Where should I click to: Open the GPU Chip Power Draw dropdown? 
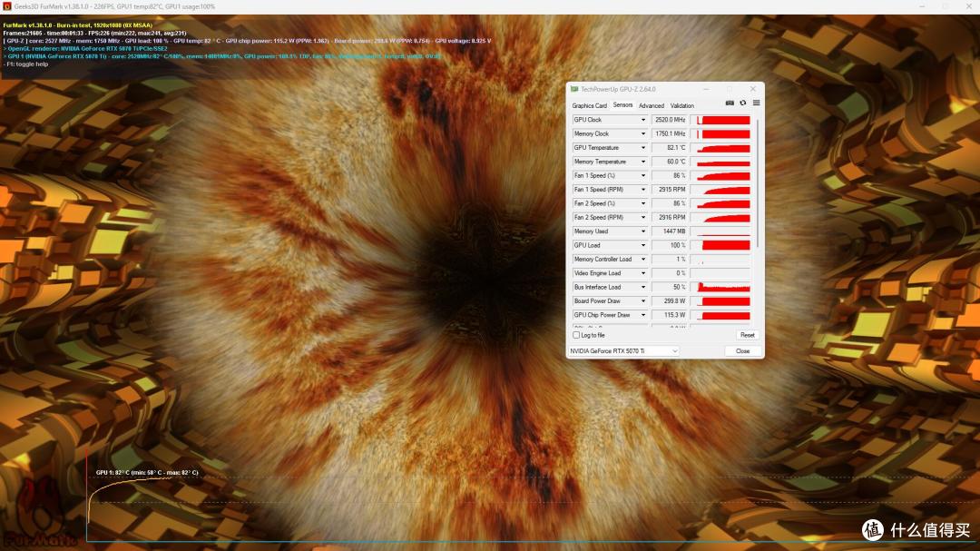click(643, 315)
